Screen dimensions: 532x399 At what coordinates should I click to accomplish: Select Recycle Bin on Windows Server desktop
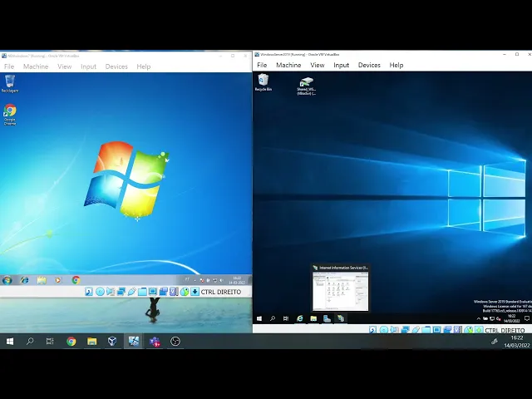point(264,82)
